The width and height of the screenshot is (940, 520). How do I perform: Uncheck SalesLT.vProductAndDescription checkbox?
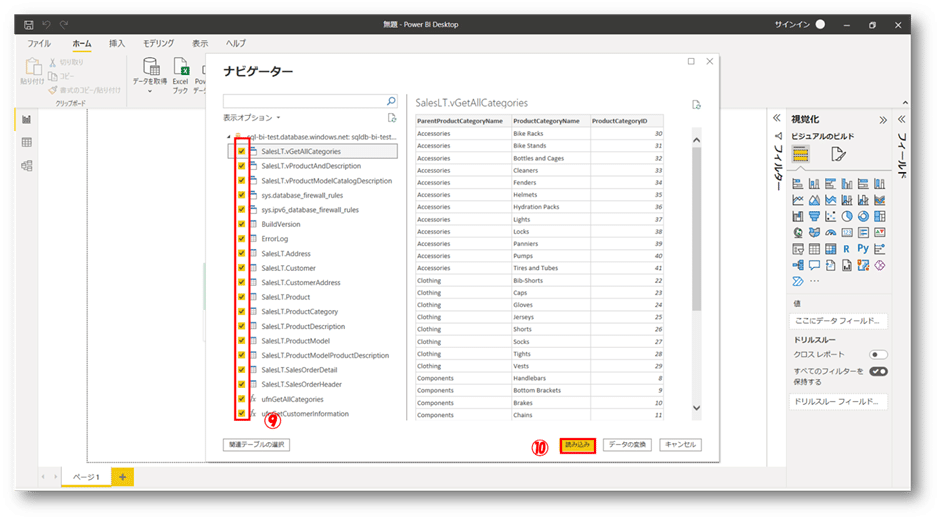click(x=242, y=166)
